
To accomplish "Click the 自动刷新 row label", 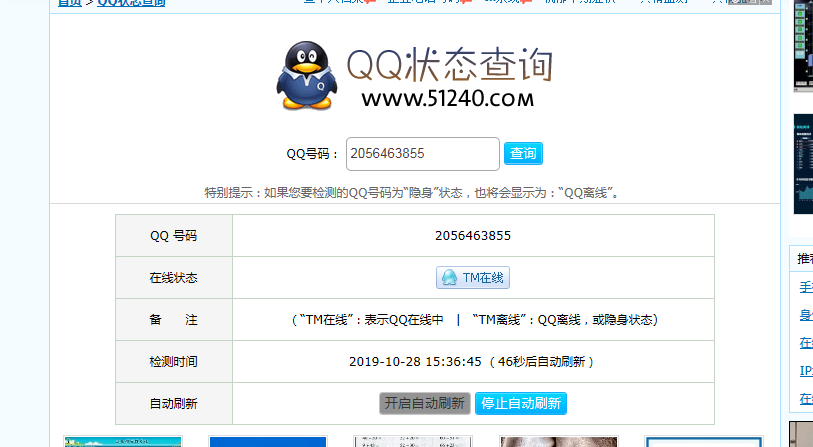I will (x=174, y=403).
